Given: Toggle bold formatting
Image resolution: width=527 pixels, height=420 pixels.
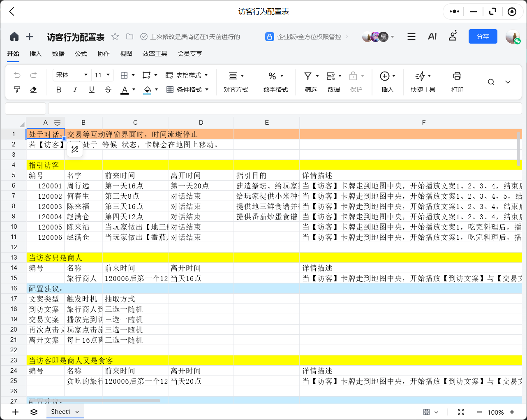Looking at the screenshot, I should pyautogui.click(x=59, y=89).
